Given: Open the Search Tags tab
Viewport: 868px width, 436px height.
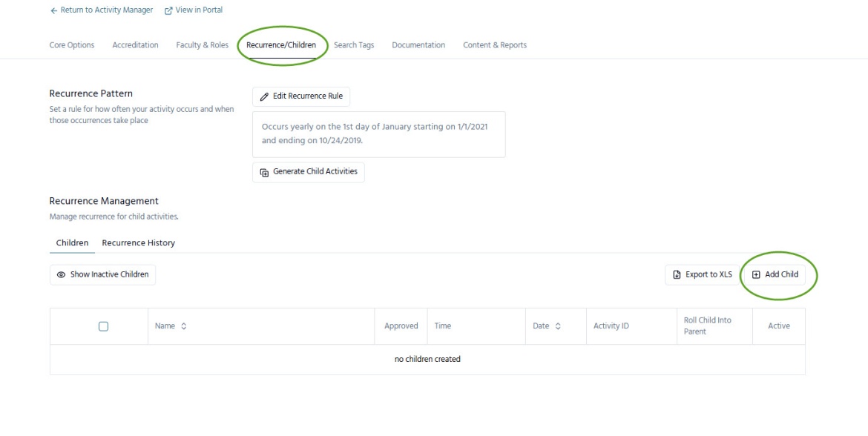Looking at the screenshot, I should pyautogui.click(x=354, y=45).
